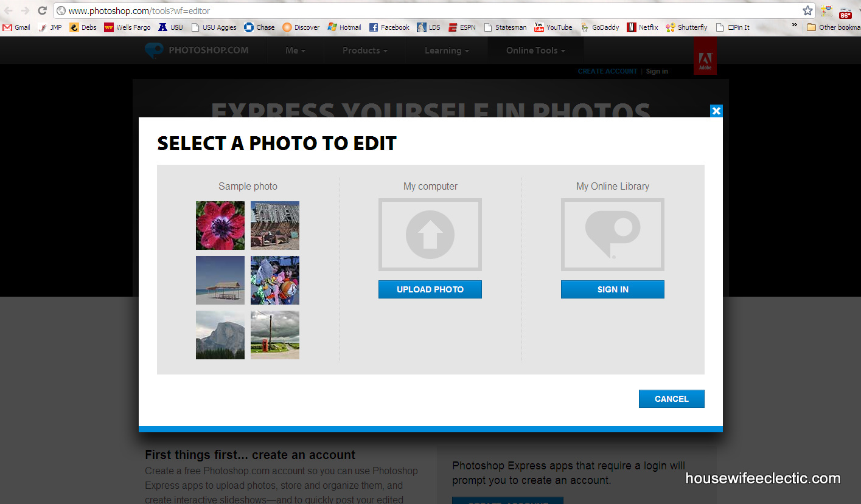Select the colorful toys sample photo
The height and width of the screenshot is (504, 861).
275,280
